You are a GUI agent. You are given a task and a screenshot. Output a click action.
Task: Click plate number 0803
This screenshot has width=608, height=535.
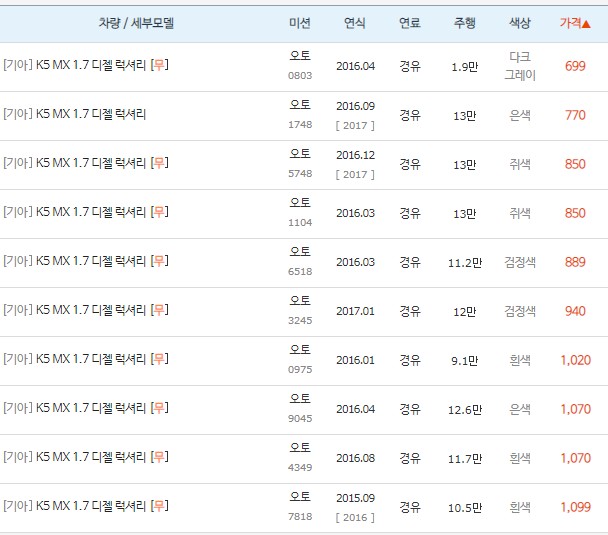point(300,76)
